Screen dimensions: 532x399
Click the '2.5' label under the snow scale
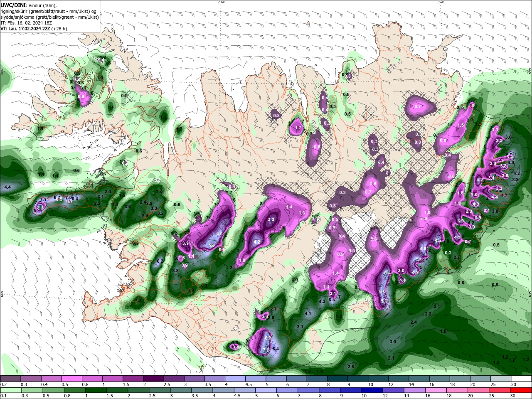pyautogui.click(x=167, y=384)
